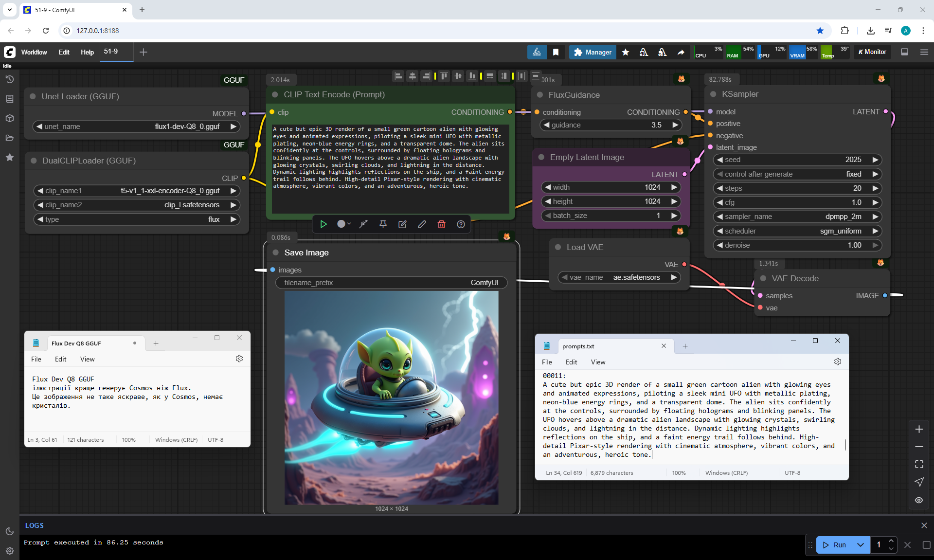Toggle link visibility eye icon
The height and width of the screenshot is (560, 934).
(x=919, y=500)
